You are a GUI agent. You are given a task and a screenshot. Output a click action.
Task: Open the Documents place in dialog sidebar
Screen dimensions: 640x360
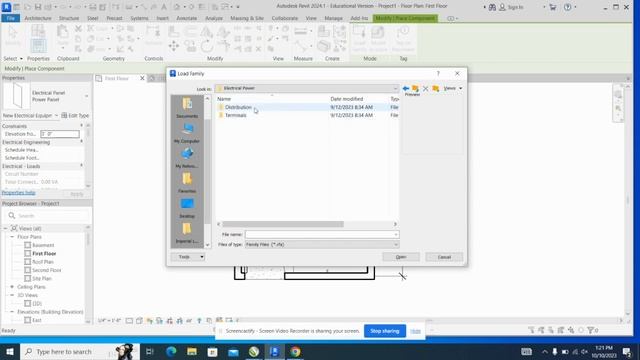pos(187,108)
